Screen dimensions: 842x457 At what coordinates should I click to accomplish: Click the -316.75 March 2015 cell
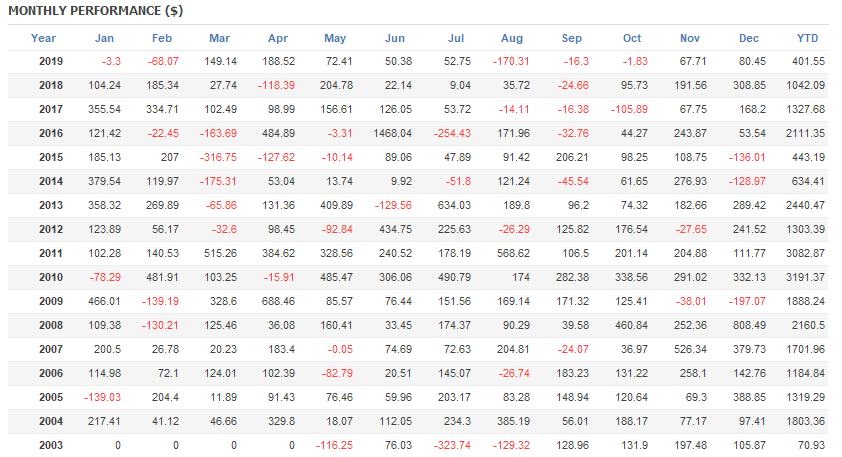tap(217, 157)
